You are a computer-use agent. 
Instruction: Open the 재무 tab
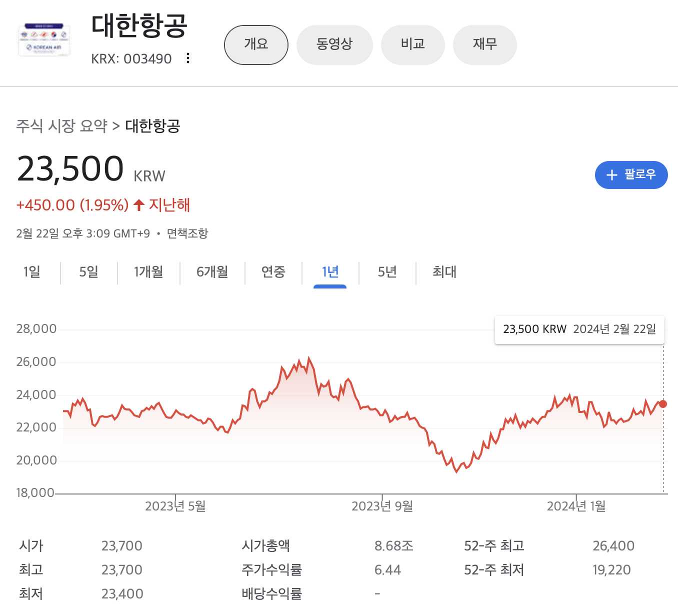[x=485, y=45]
